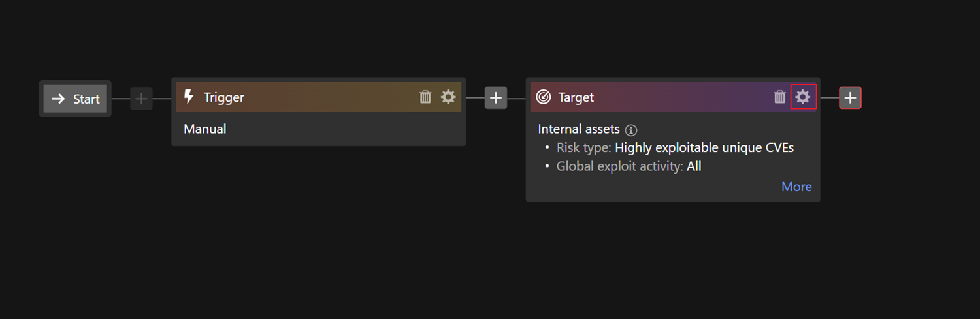The width and height of the screenshot is (980, 319).
Task: Click the Start node button
Action: (75, 99)
